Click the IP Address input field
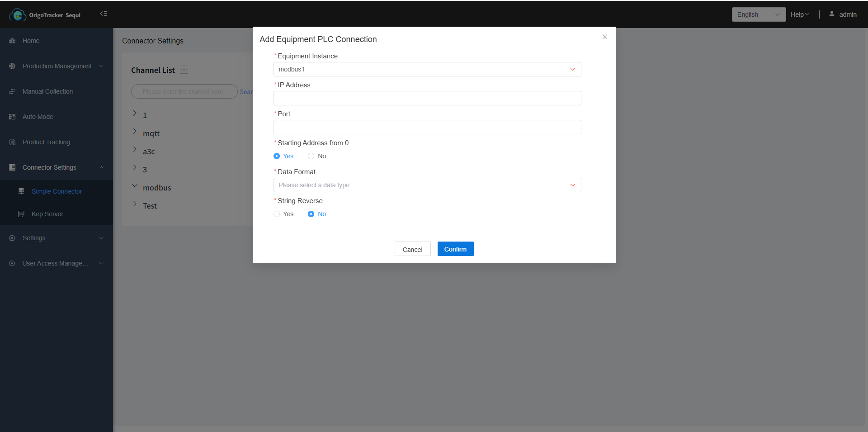 point(427,98)
